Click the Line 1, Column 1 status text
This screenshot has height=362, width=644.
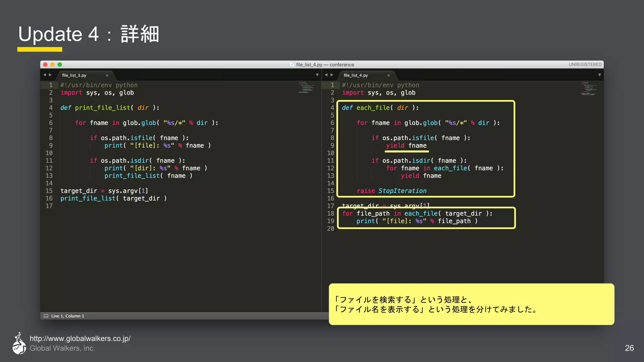(68, 316)
